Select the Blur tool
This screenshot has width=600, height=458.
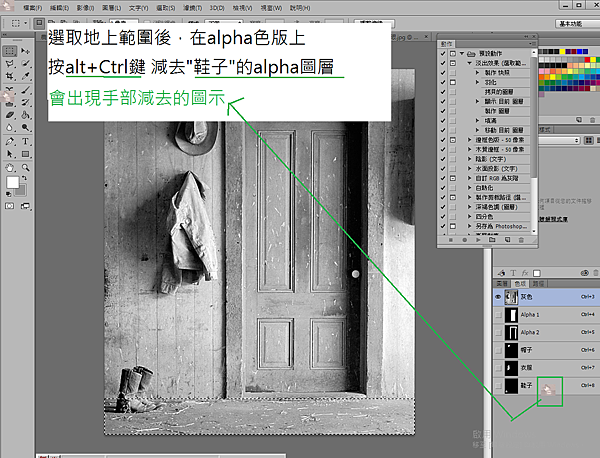(10, 128)
